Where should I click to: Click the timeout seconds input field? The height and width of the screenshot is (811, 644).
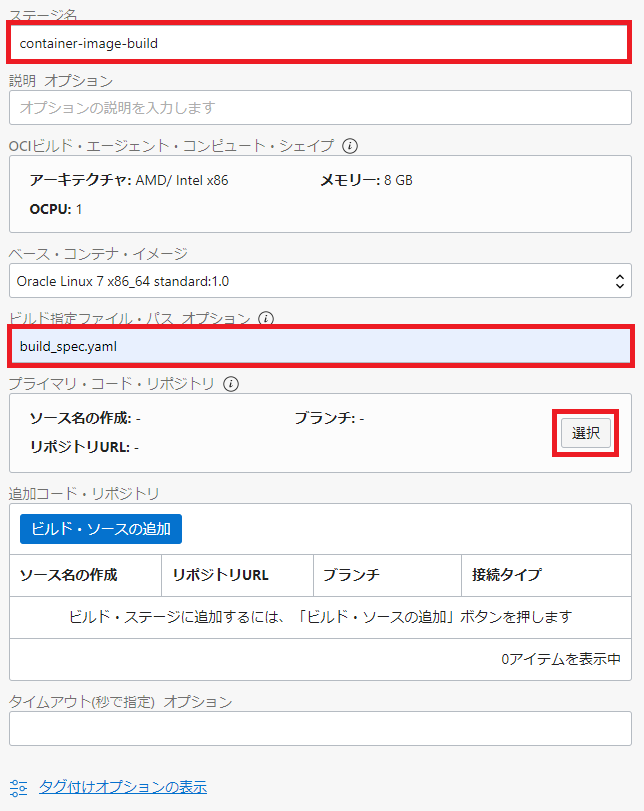320,728
